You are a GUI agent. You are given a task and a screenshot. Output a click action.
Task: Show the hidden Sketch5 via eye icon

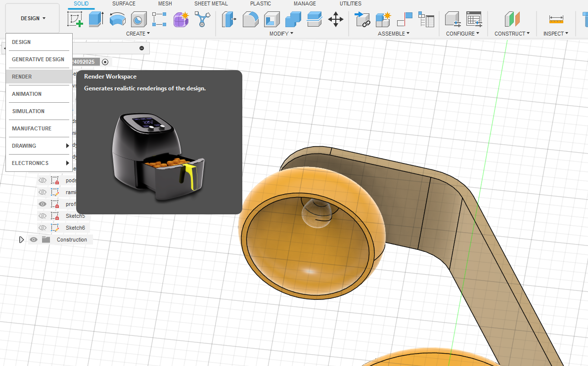(43, 216)
